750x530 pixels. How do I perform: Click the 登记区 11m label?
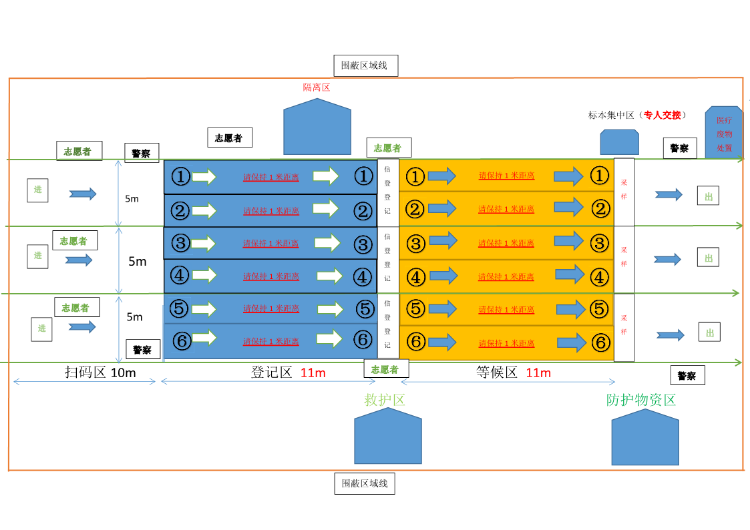coord(286,373)
